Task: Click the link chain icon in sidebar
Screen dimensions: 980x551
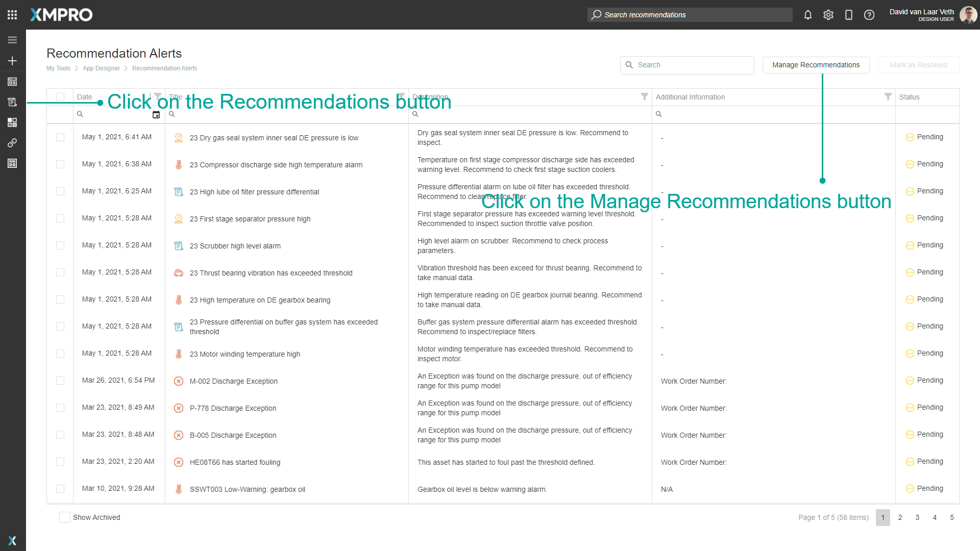Action: coord(12,143)
